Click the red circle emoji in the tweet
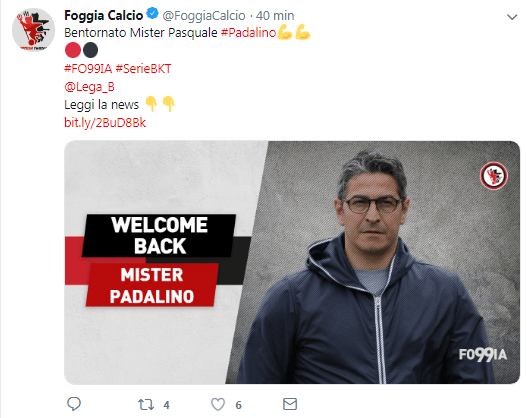Viewport: 527px width, 418px height. 73,50
